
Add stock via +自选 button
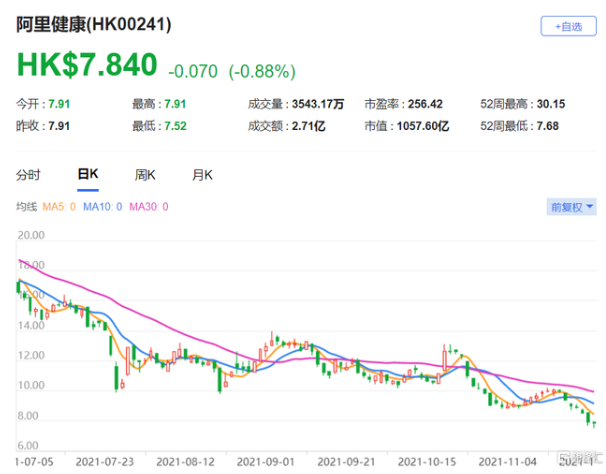point(568,26)
